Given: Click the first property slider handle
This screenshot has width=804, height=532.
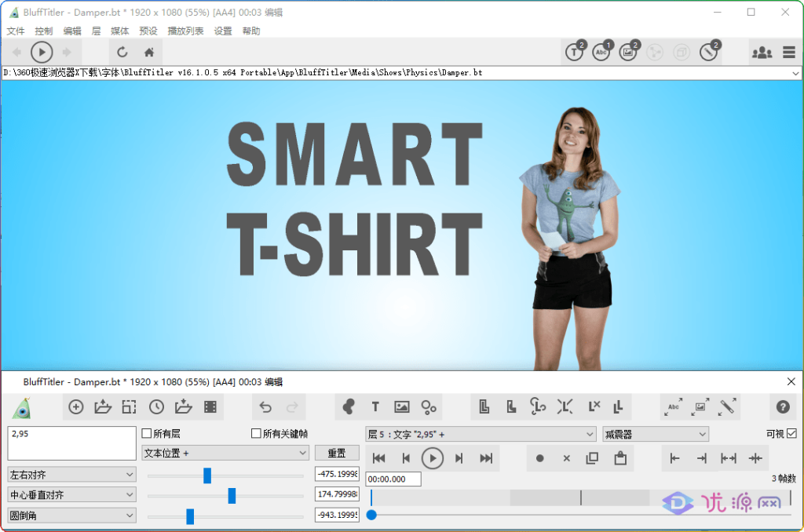Looking at the screenshot, I should (x=207, y=475).
